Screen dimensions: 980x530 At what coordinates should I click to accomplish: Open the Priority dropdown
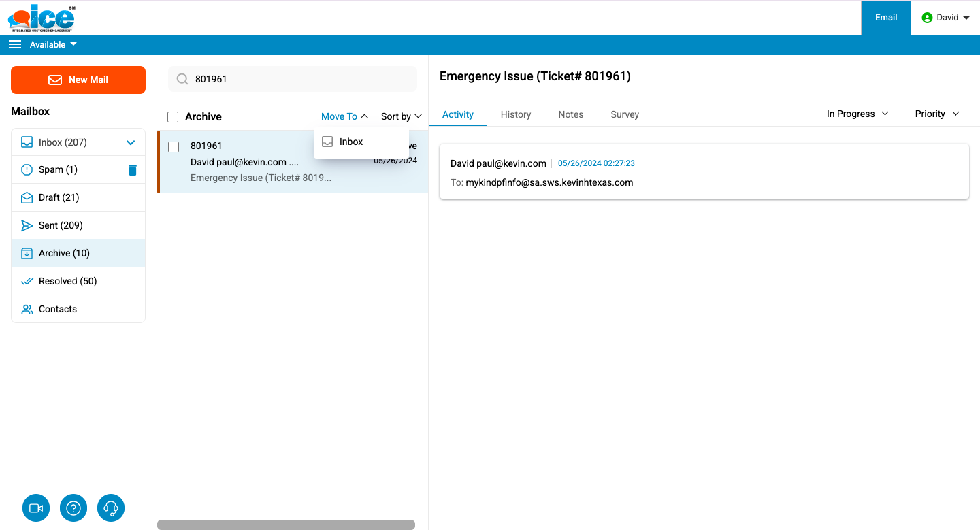936,114
